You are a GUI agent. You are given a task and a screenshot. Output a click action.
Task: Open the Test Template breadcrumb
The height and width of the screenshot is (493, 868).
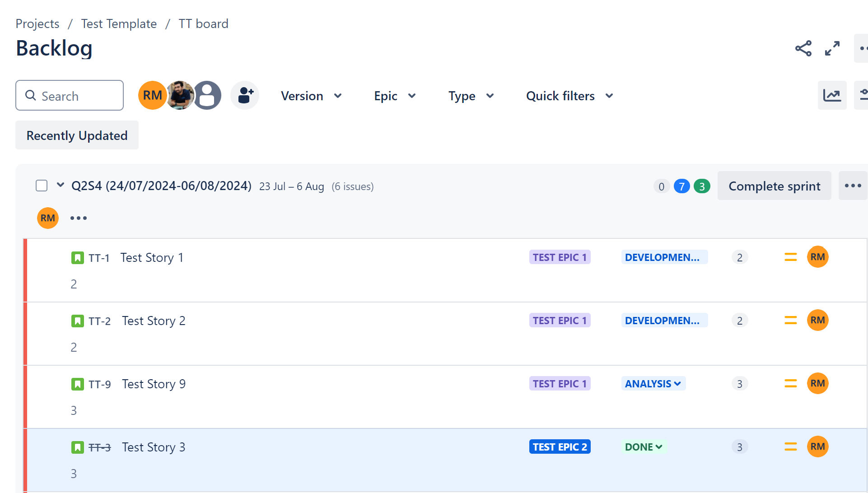point(119,23)
